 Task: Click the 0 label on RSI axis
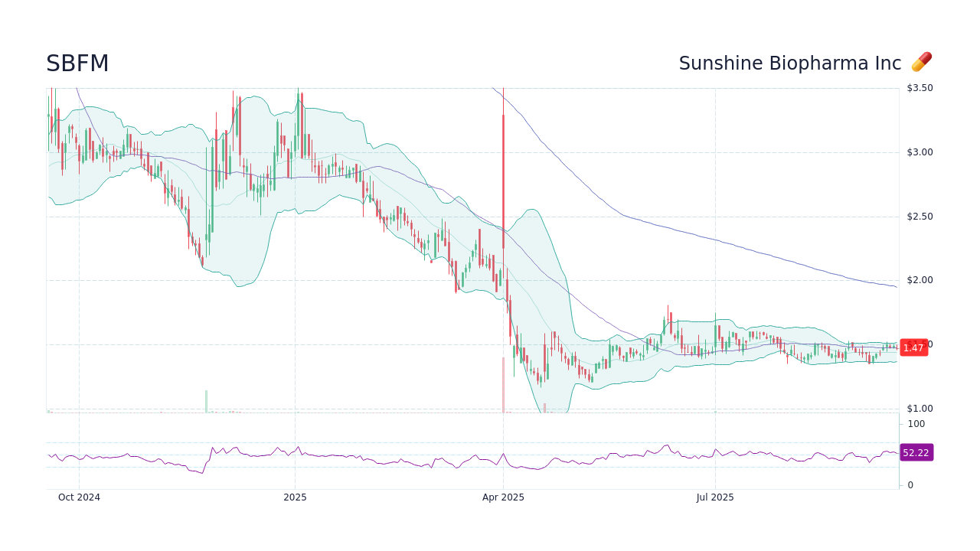[909, 484]
